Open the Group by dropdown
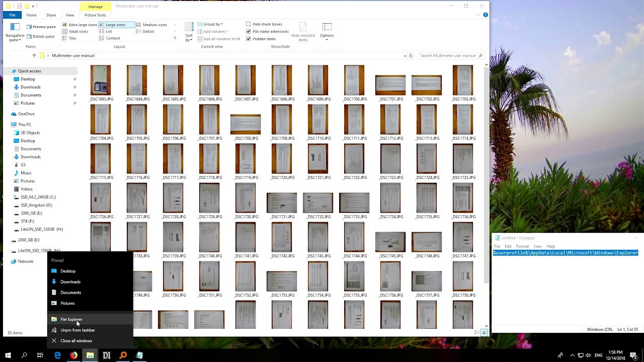 click(x=210, y=24)
